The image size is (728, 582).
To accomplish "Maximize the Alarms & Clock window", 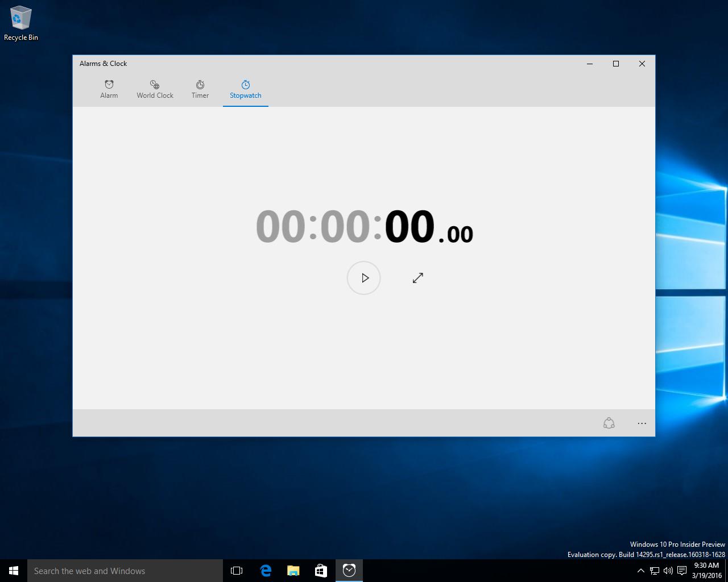I will click(616, 64).
